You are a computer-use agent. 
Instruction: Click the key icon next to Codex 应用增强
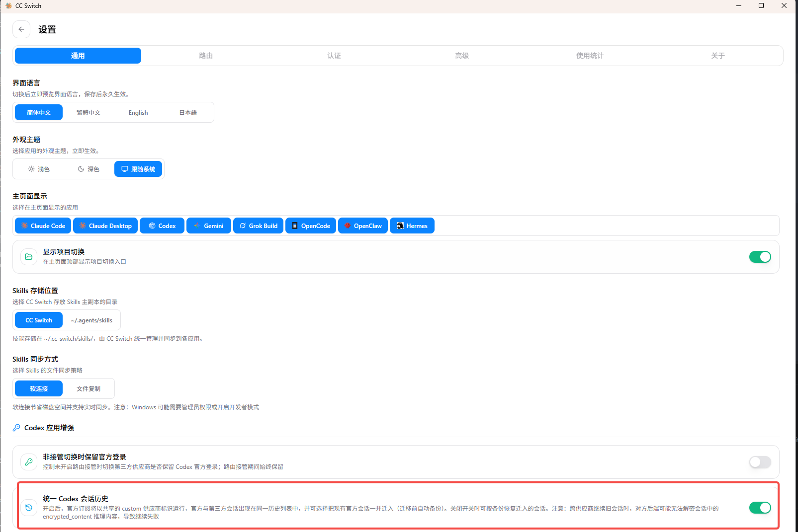coord(16,428)
